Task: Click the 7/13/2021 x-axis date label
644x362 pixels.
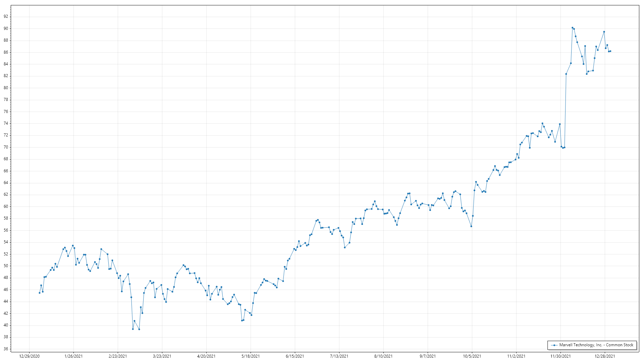Action: tap(339, 356)
